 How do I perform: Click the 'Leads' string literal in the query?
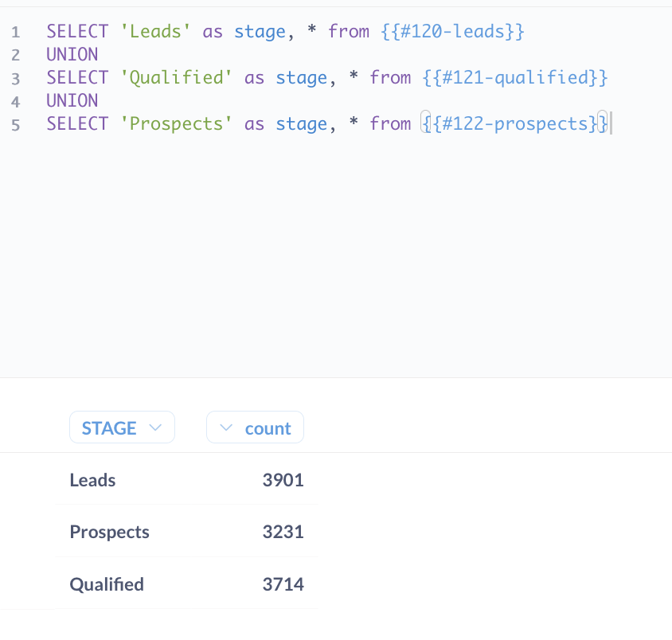[x=156, y=31]
